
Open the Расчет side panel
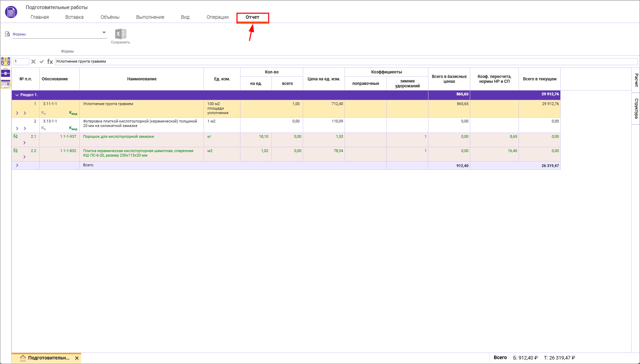pos(636,80)
